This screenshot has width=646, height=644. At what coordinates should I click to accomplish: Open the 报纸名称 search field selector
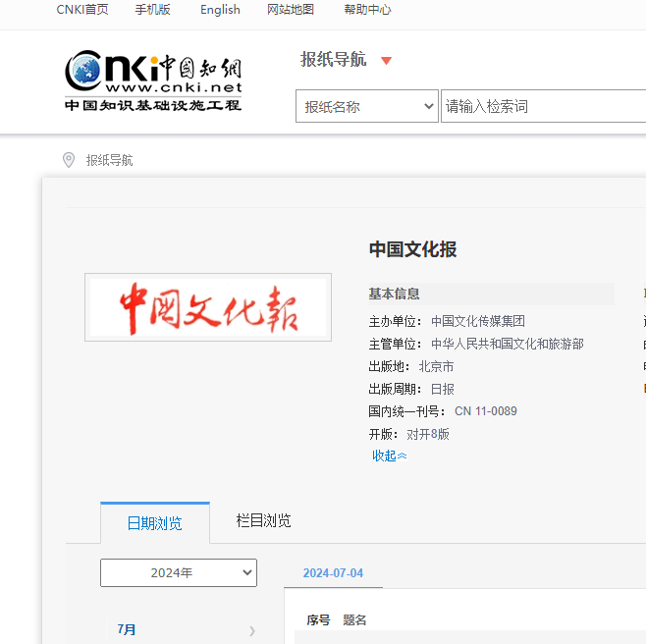(x=366, y=106)
